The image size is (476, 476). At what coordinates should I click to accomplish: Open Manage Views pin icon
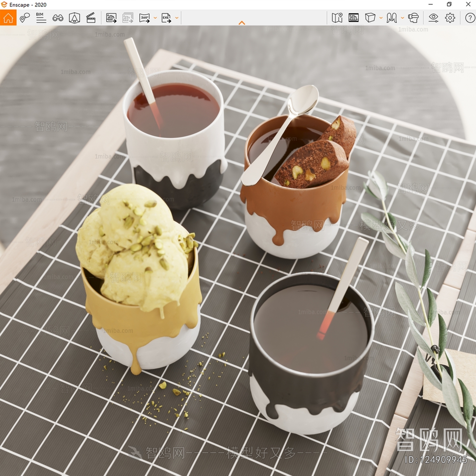[x=25, y=18]
